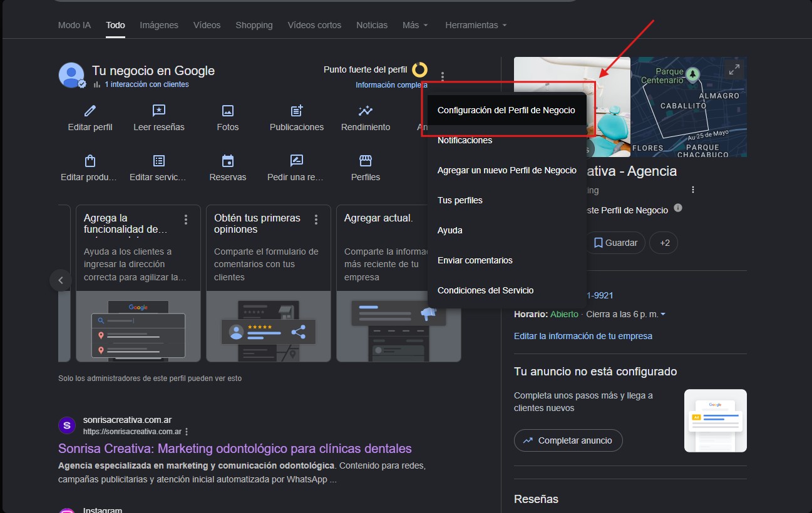Image resolution: width=812 pixels, height=513 pixels.
Task: Click the 'Completar anuncio' button
Action: point(568,440)
